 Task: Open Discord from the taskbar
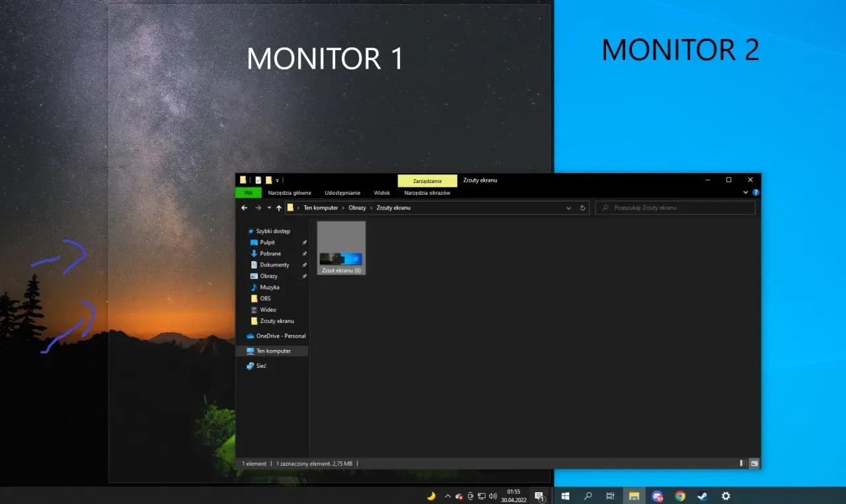point(657,496)
